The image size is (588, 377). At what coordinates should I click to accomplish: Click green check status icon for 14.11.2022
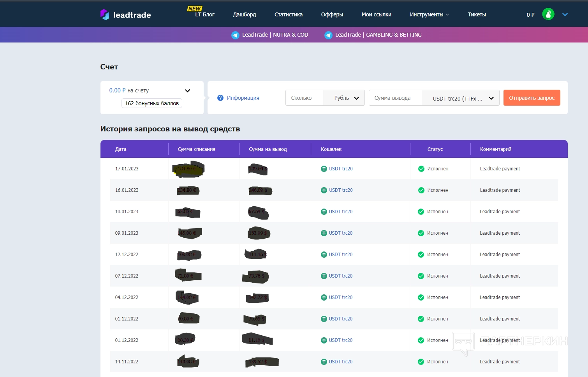point(421,362)
